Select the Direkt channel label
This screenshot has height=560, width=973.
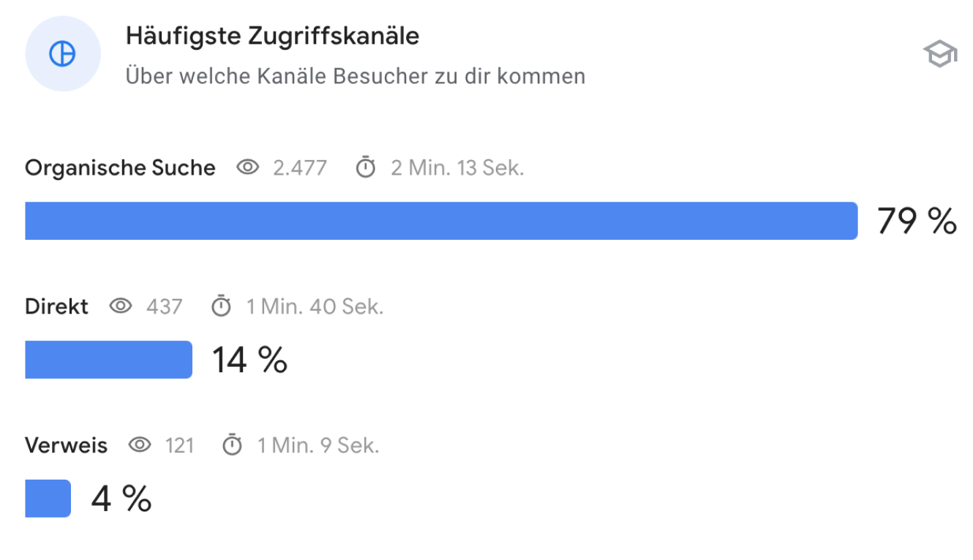pos(56,306)
